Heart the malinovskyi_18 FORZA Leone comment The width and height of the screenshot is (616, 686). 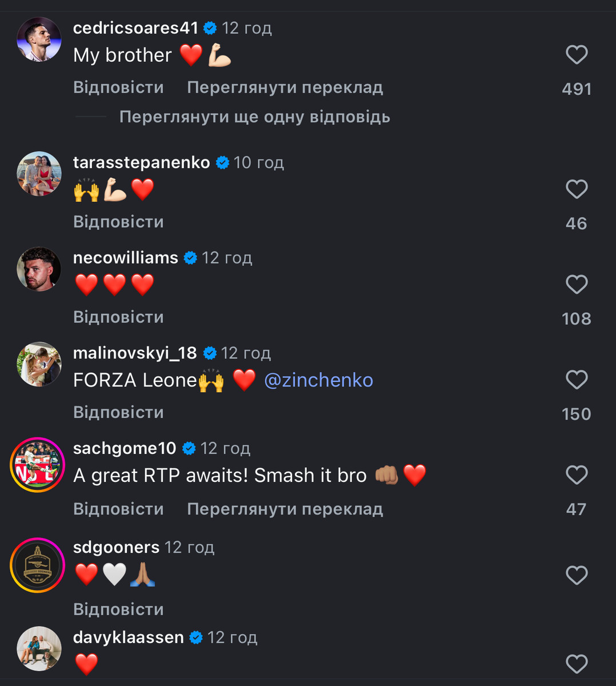point(577,380)
